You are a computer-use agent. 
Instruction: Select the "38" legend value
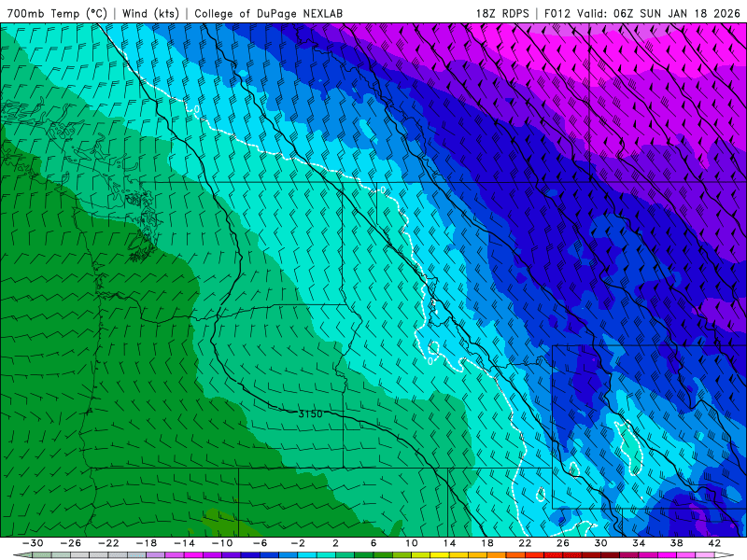click(676, 543)
